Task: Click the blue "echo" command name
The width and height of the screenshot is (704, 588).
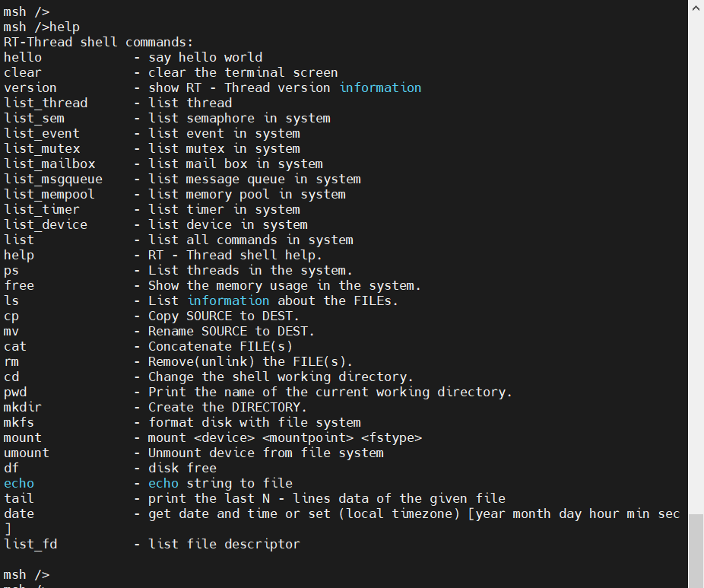Action: point(19,483)
